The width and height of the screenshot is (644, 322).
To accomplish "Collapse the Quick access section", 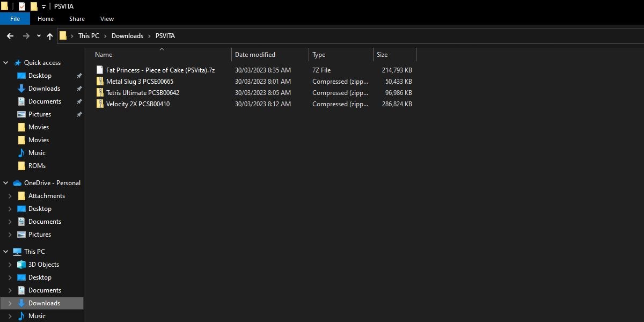I will [5, 62].
